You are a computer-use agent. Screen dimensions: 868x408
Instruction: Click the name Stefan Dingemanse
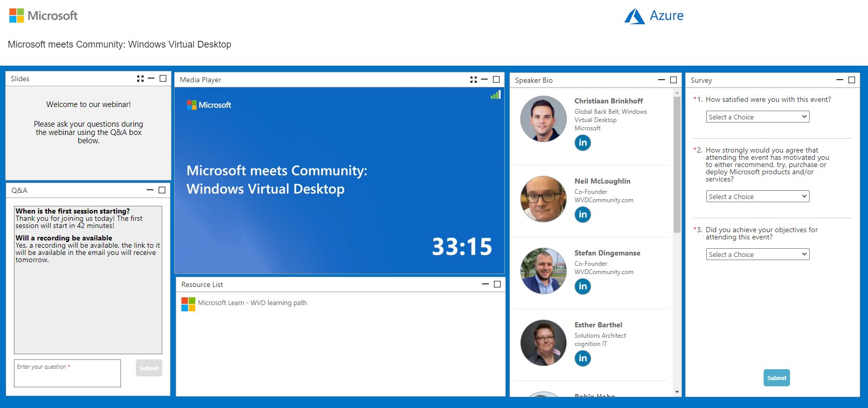click(x=607, y=253)
